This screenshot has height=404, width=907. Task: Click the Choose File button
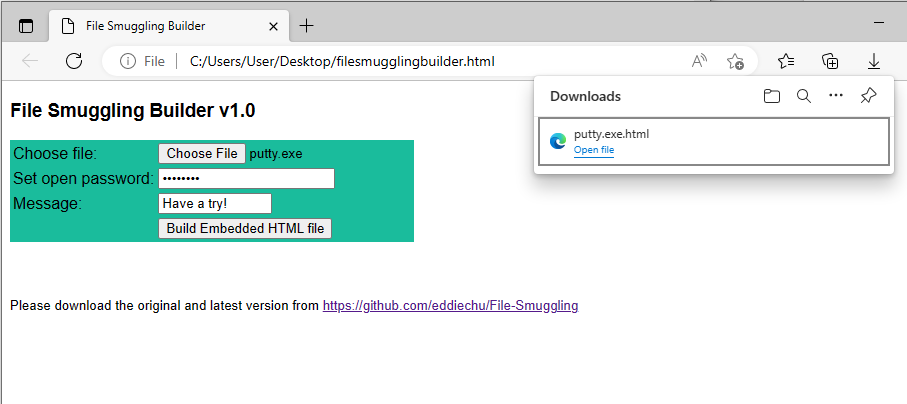click(202, 153)
